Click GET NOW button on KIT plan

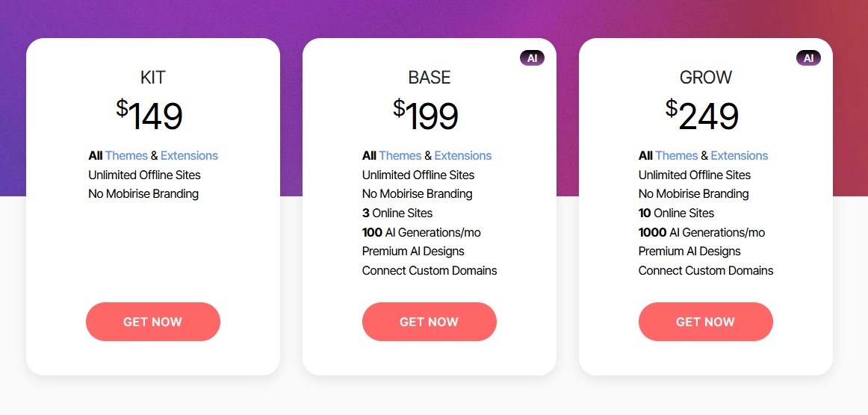[x=153, y=322]
